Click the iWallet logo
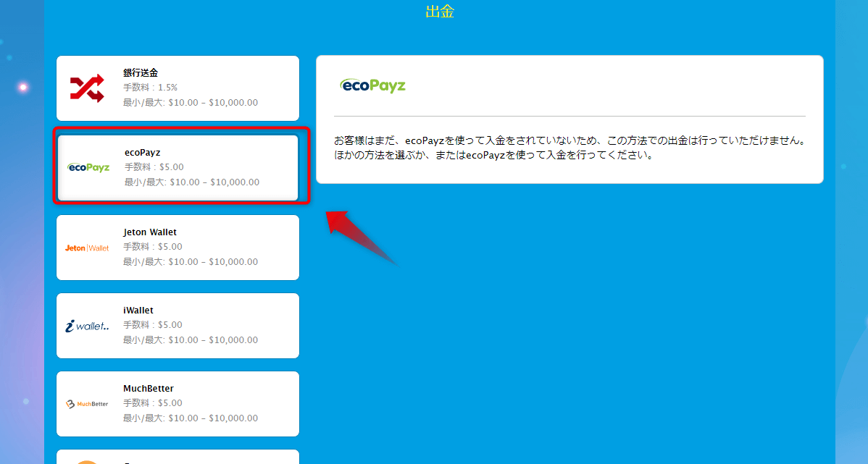Screen dimensions: 868x464 [87, 326]
